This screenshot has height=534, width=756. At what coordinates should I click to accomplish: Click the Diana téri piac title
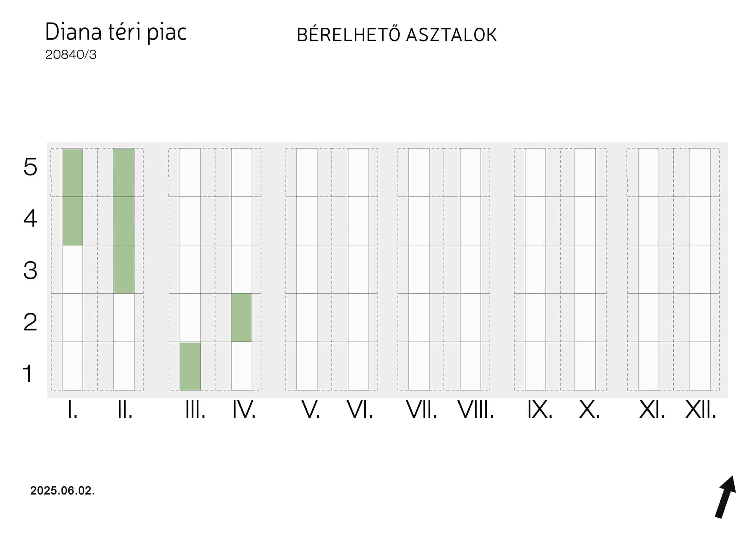click(x=116, y=32)
